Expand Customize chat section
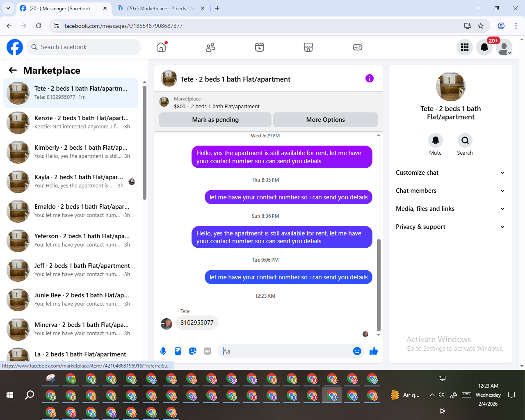Screen dimensions: 525x420 pyautogui.click(x=450, y=173)
